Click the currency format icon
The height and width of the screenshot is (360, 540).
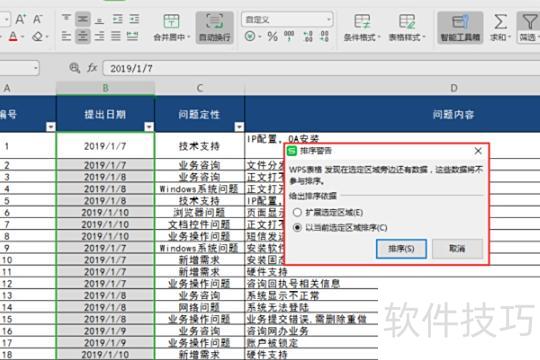coord(250,36)
